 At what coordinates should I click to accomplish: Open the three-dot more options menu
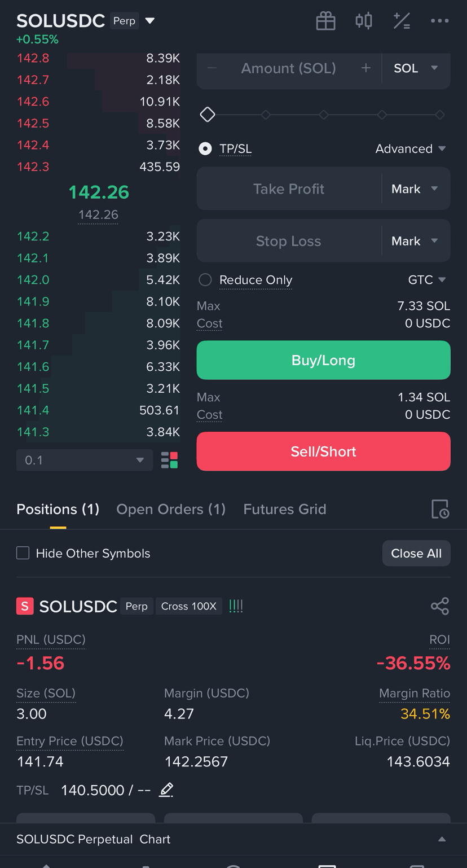tap(439, 21)
